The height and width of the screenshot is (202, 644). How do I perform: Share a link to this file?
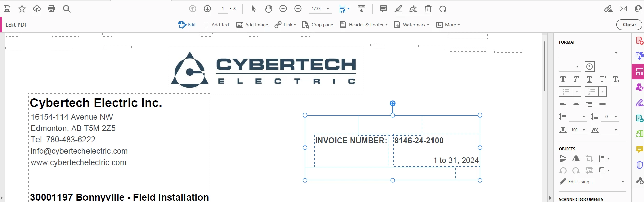[609, 9]
